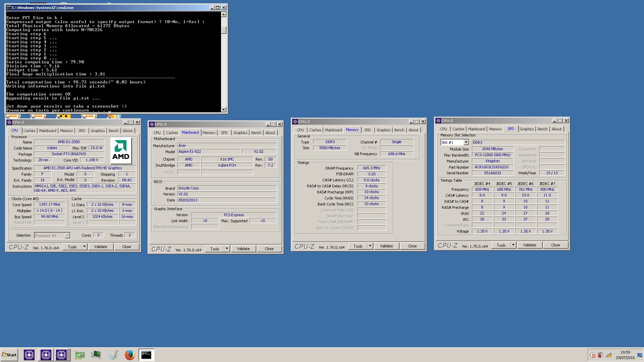644x362 pixels.
Task: Open the green circuit card taskbar icon
Action: click(80, 355)
